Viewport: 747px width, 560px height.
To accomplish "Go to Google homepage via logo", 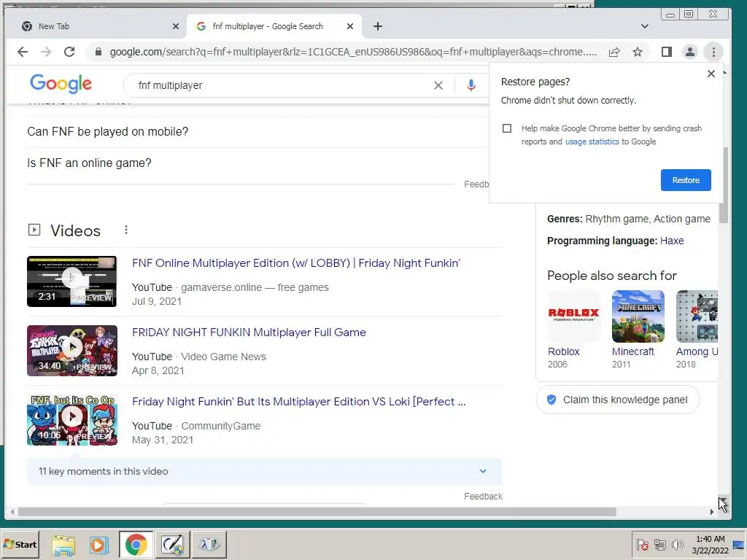I will tap(61, 85).
